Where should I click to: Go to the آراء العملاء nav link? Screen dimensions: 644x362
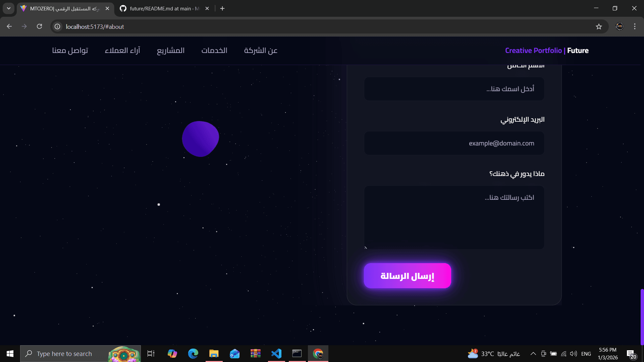[x=122, y=50]
